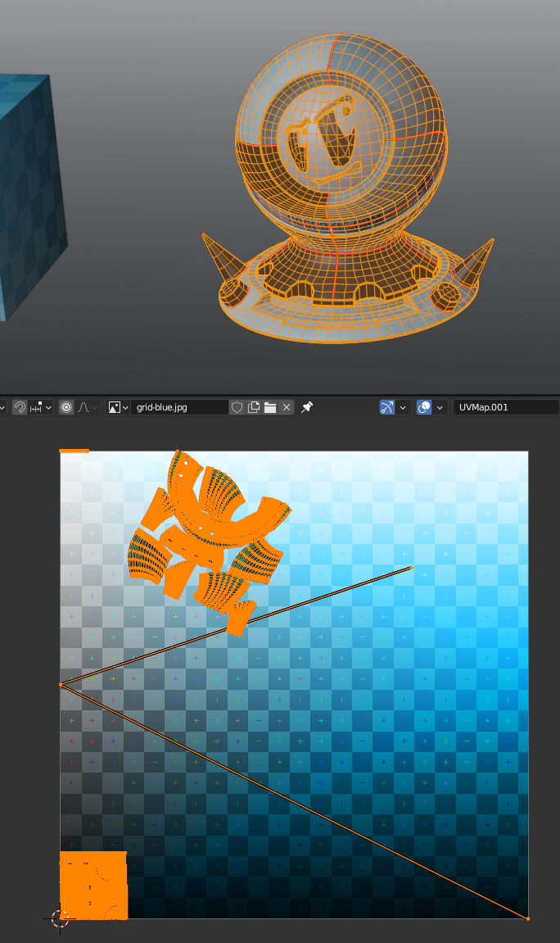560x943 pixels.
Task: Click the UVMap.001 active UV map field
Action: tap(506, 407)
